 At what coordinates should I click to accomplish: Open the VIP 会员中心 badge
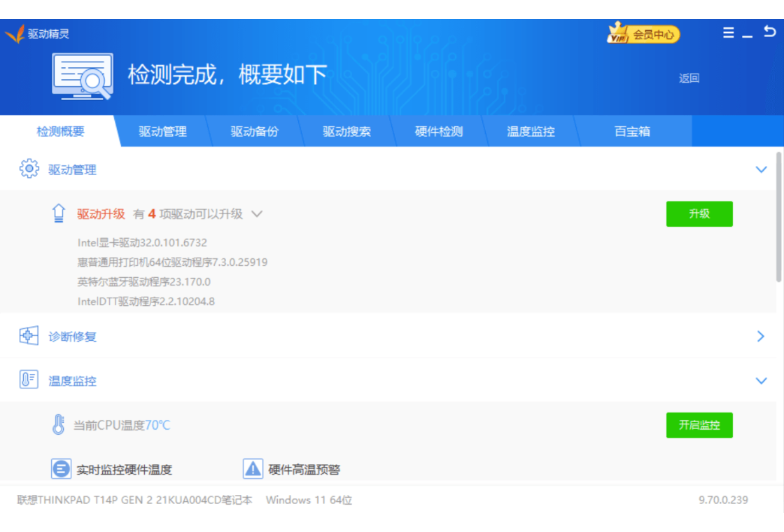[x=643, y=34]
